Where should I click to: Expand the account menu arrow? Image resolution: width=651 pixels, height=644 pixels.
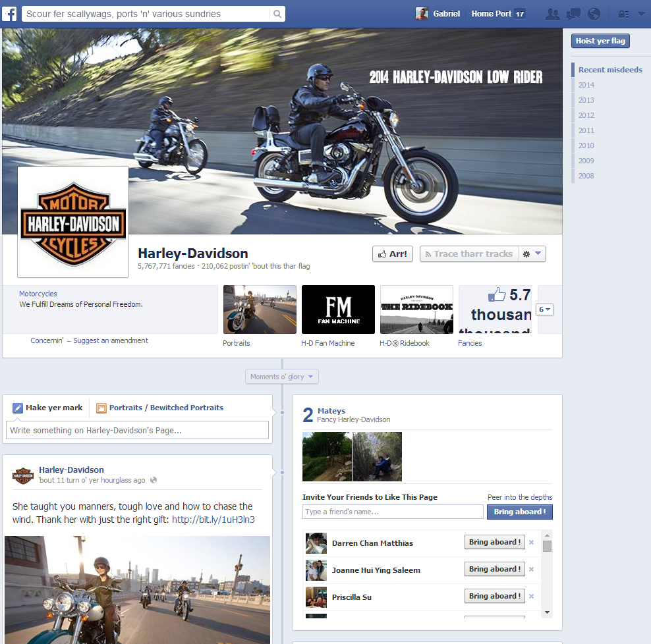641,14
